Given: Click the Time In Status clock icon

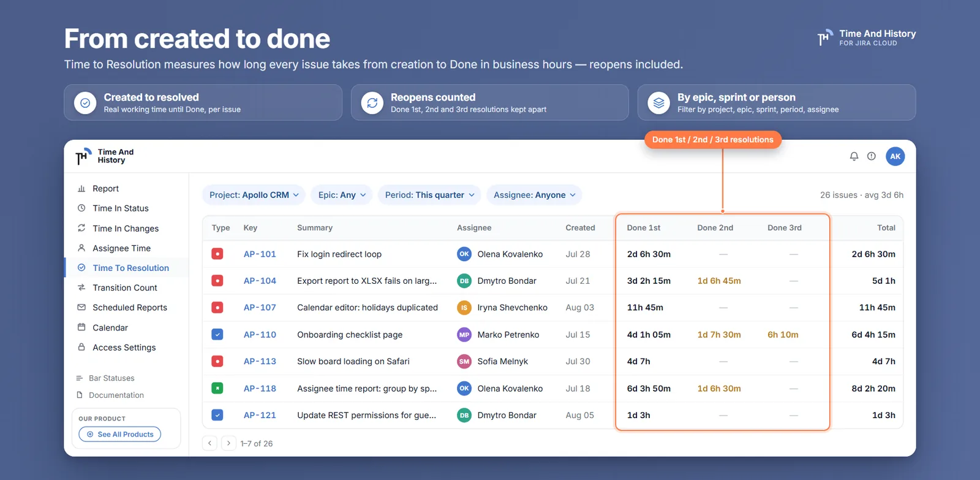Looking at the screenshot, I should (81, 208).
